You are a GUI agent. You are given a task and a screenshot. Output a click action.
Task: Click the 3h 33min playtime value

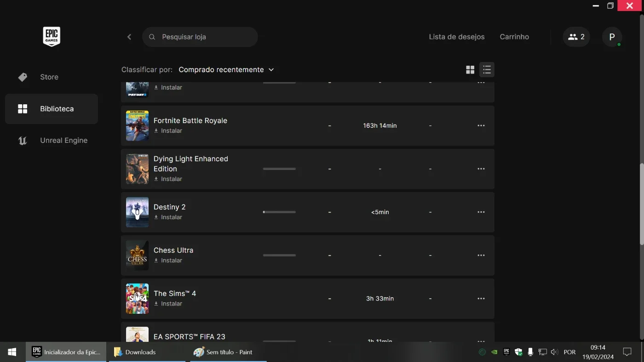380,299
